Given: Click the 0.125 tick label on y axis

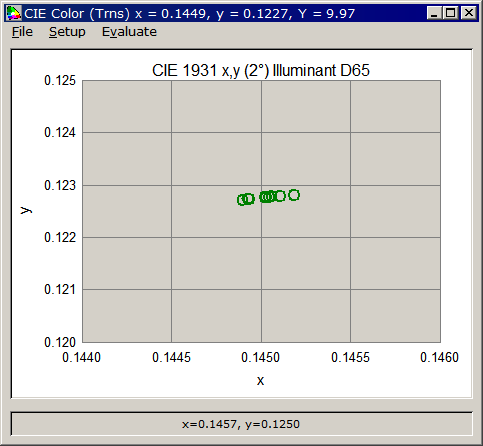Looking at the screenshot, I should coord(60,80).
